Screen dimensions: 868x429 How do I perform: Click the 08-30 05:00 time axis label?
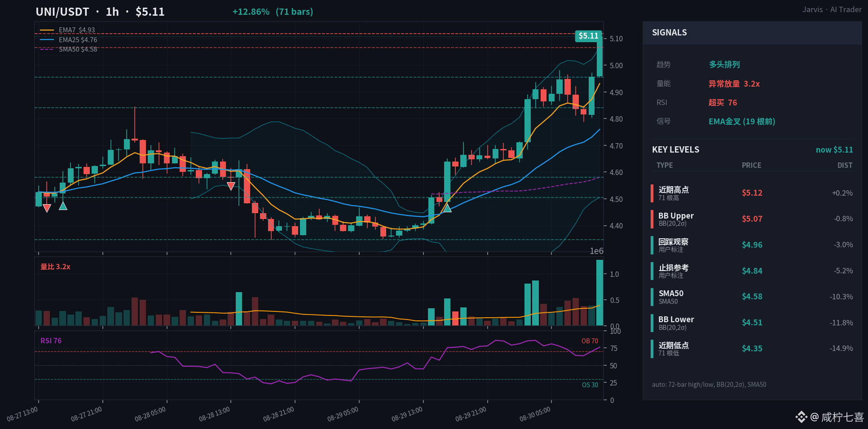click(535, 414)
